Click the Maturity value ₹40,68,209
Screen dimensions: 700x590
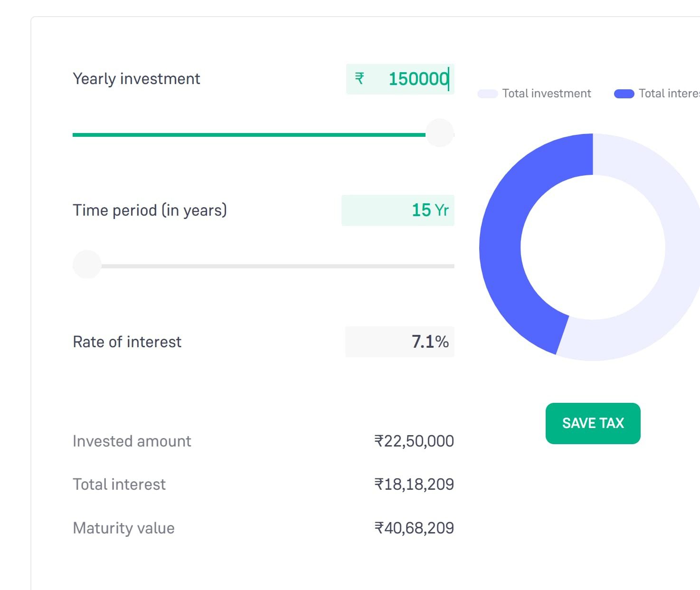(414, 528)
